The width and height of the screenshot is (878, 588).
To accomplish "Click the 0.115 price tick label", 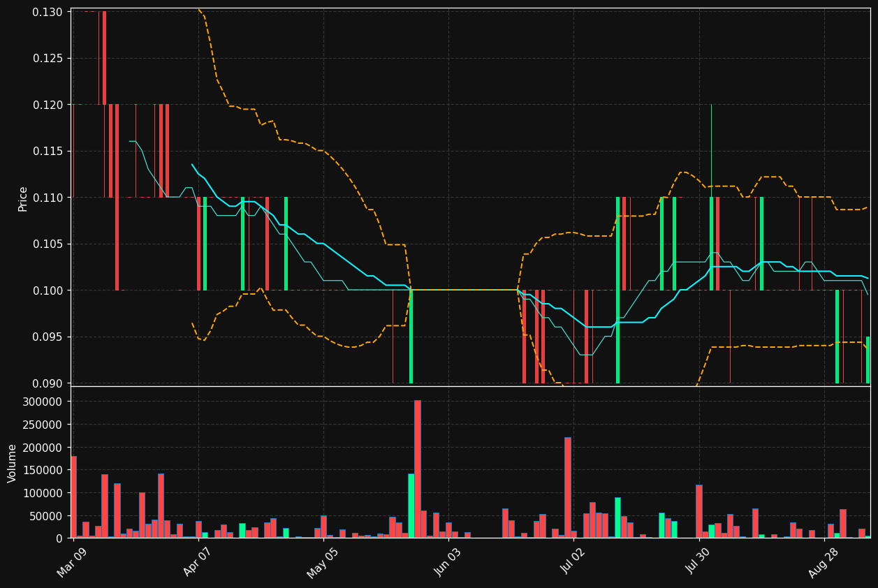I will click(x=47, y=151).
